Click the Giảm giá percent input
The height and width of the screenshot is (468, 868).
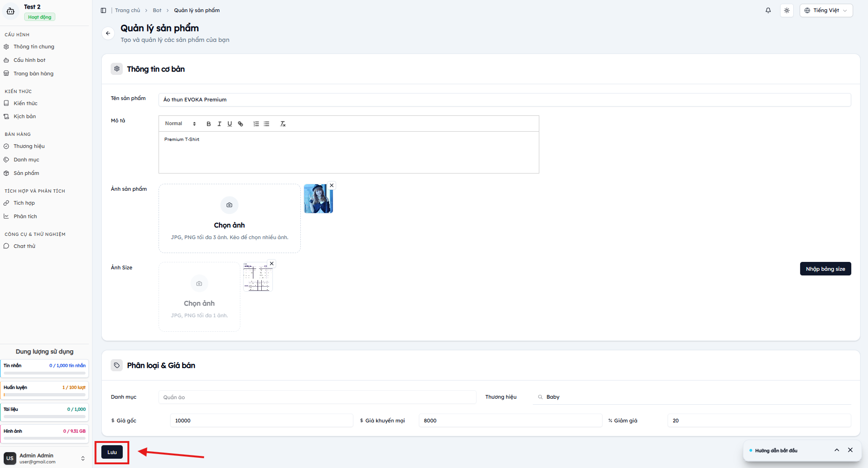click(x=759, y=421)
